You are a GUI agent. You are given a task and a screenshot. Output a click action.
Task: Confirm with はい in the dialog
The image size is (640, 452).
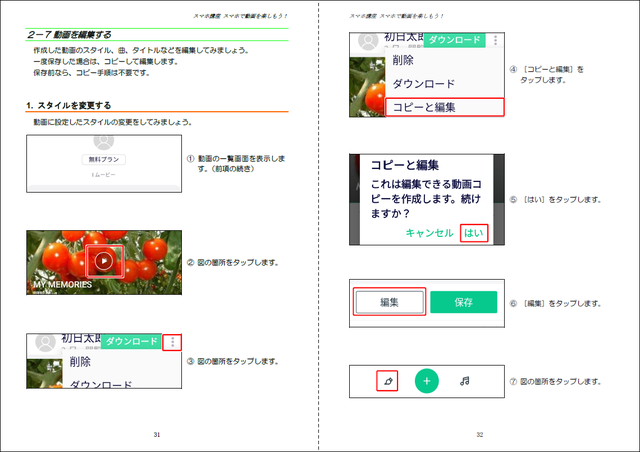[x=474, y=233]
